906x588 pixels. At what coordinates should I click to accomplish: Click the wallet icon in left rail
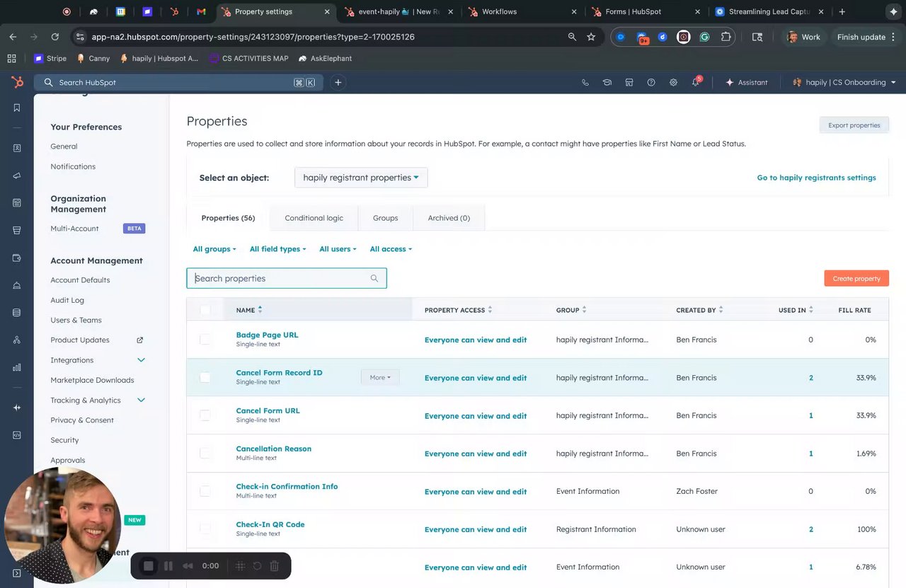(17, 258)
